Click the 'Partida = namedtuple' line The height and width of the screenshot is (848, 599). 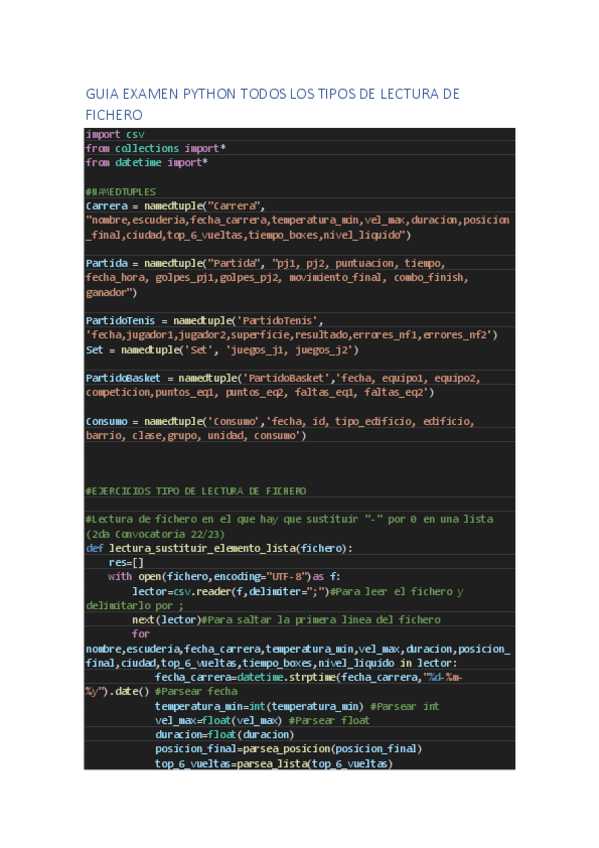(x=265, y=263)
